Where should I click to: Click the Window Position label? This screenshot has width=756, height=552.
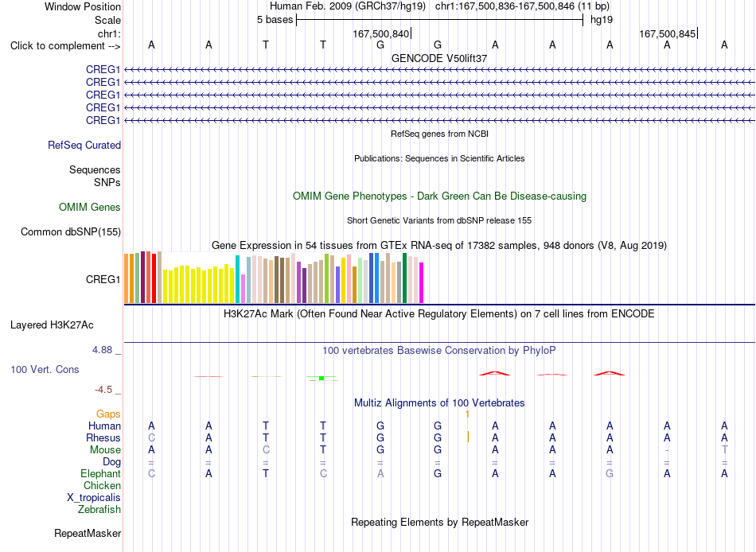point(83,6)
